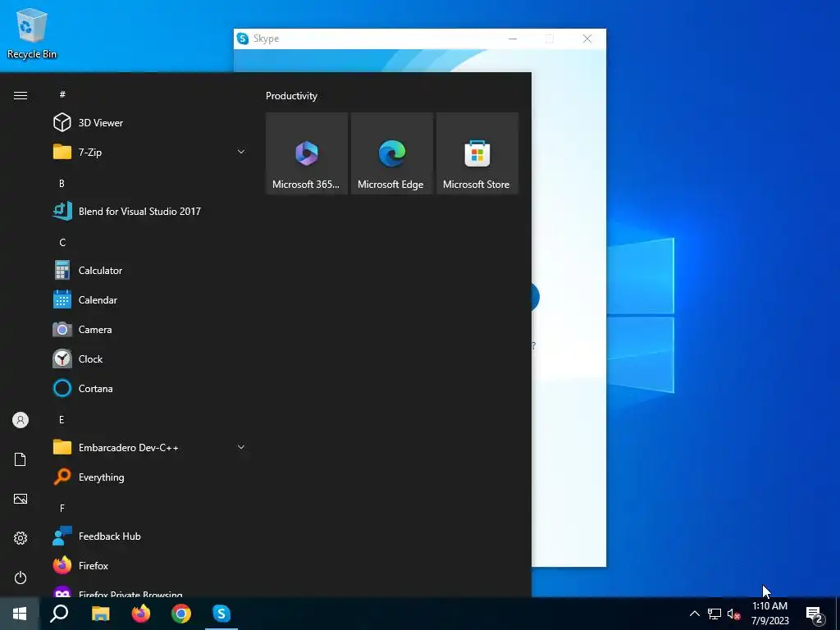Click the F letter header in app list

pos(62,508)
